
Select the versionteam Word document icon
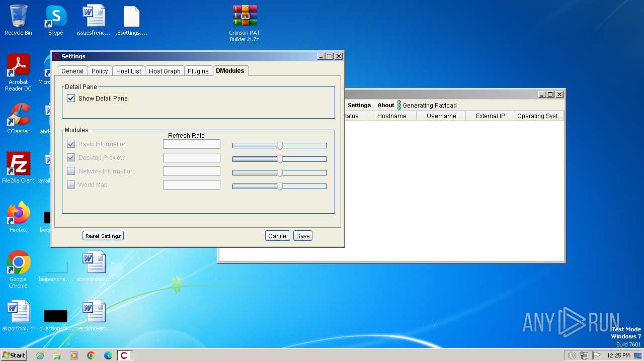pos(94,316)
